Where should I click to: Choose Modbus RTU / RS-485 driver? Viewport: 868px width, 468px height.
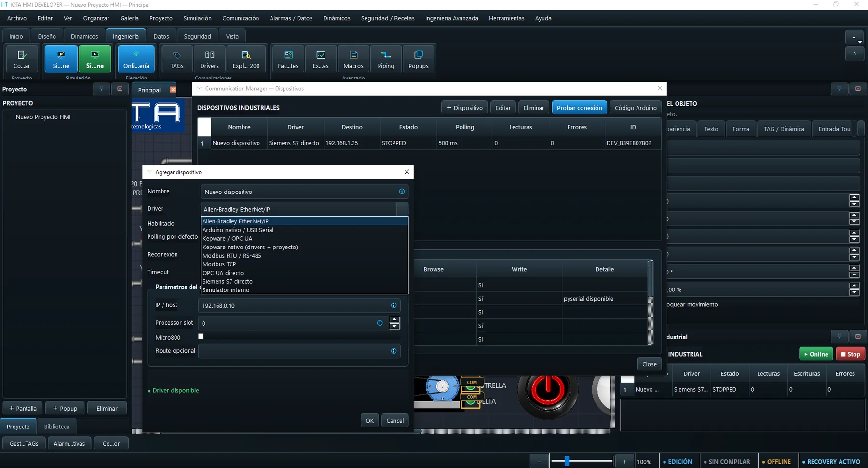tap(304, 256)
